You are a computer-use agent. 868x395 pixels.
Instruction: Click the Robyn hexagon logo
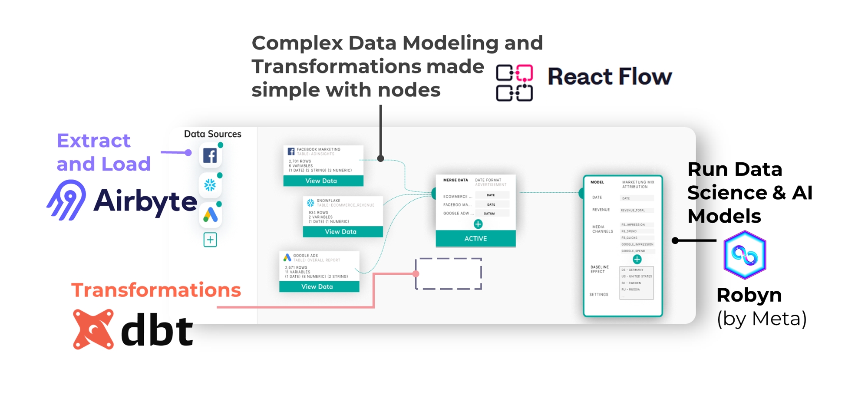pyautogui.click(x=745, y=255)
